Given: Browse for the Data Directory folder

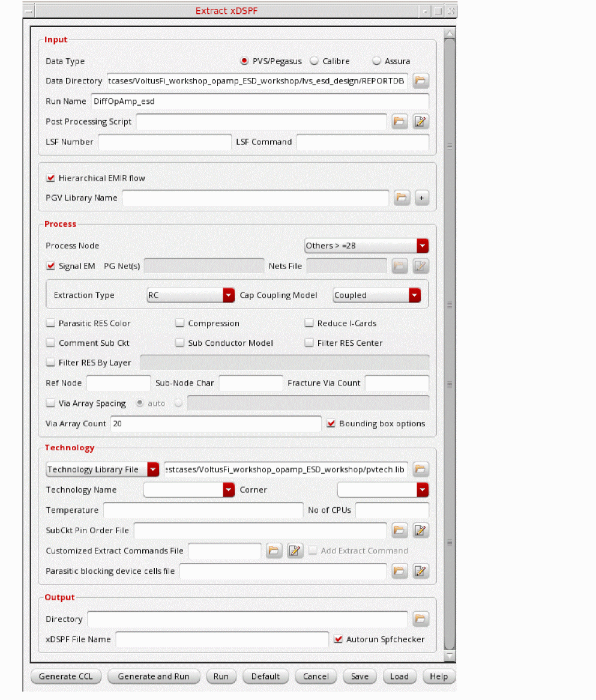Looking at the screenshot, I should tap(421, 81).
